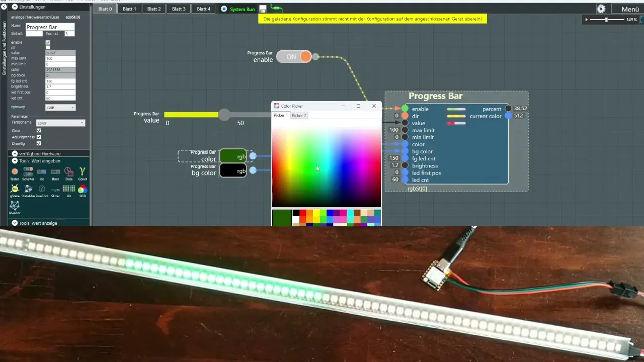Choose the Date input tool
Screen dimensions: 644x362
[69, 173]
